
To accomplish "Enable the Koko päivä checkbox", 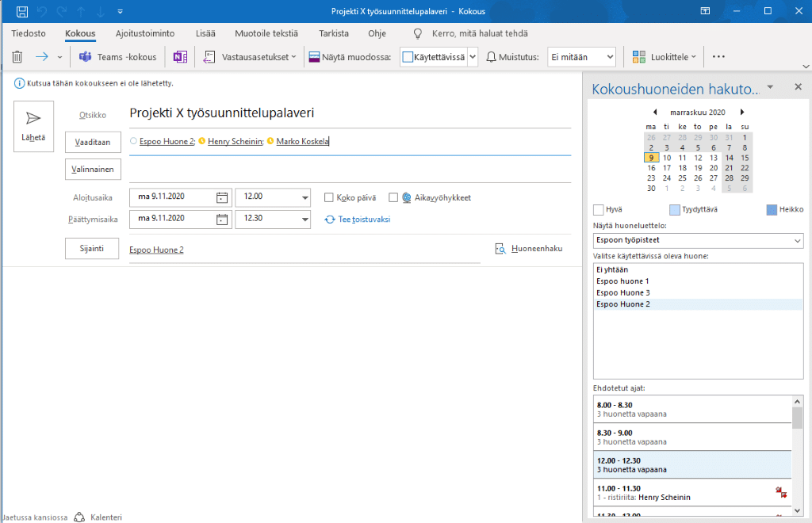I will 329,197.
